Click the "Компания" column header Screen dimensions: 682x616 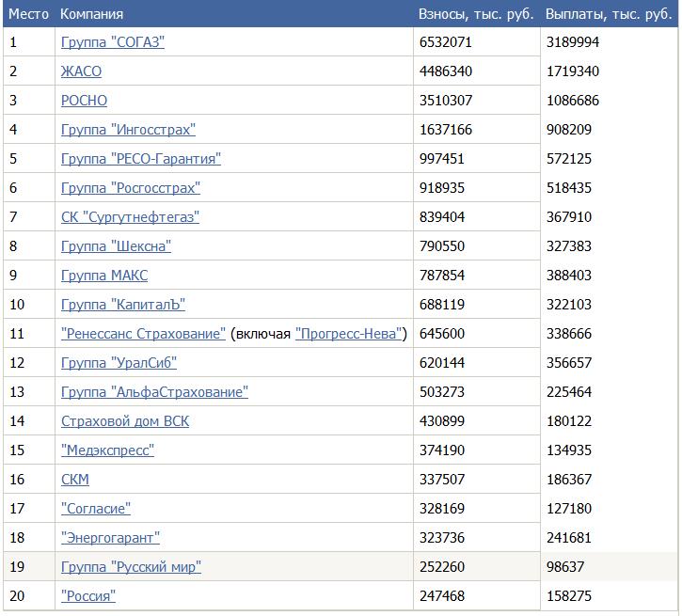coord(91,14)
